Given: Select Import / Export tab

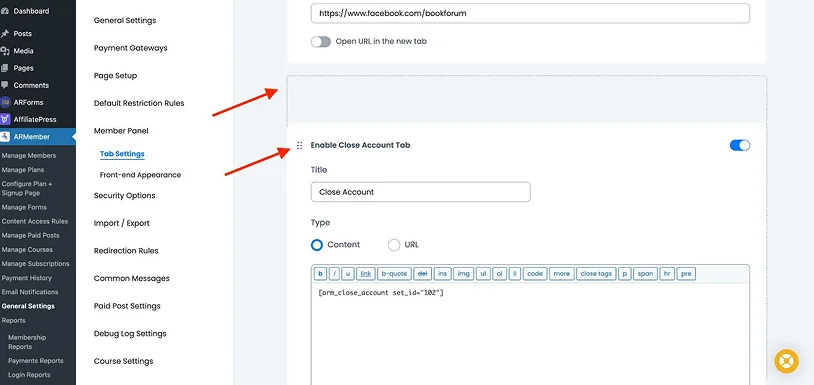Looking at the screenshot, I should [x=121, y=223].
